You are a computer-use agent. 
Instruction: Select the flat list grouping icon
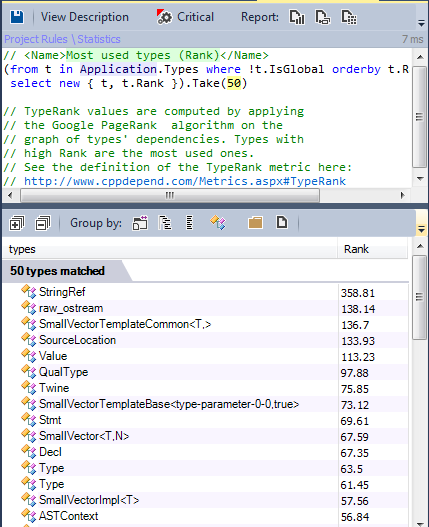[x=190, y=223]
